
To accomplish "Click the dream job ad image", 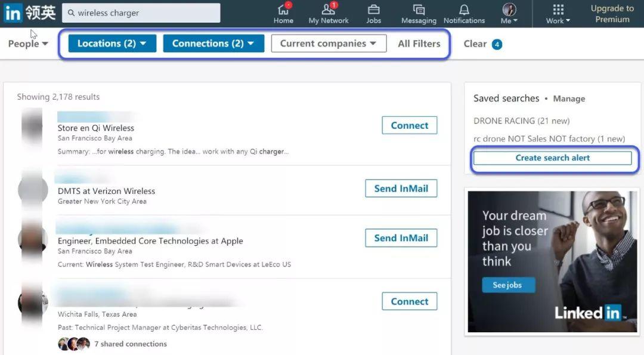I will (x=552, y=262).
